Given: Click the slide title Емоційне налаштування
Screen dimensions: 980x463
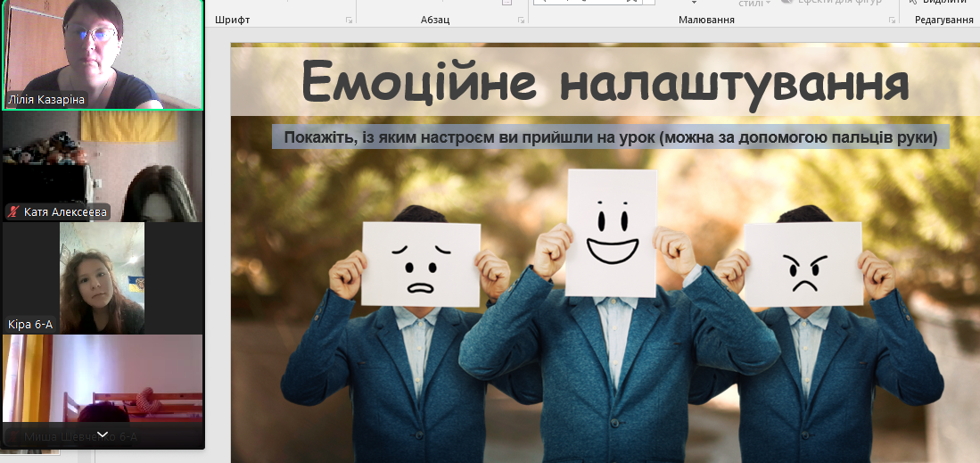Looking at the screenshot, I should [x=605, y=83].
